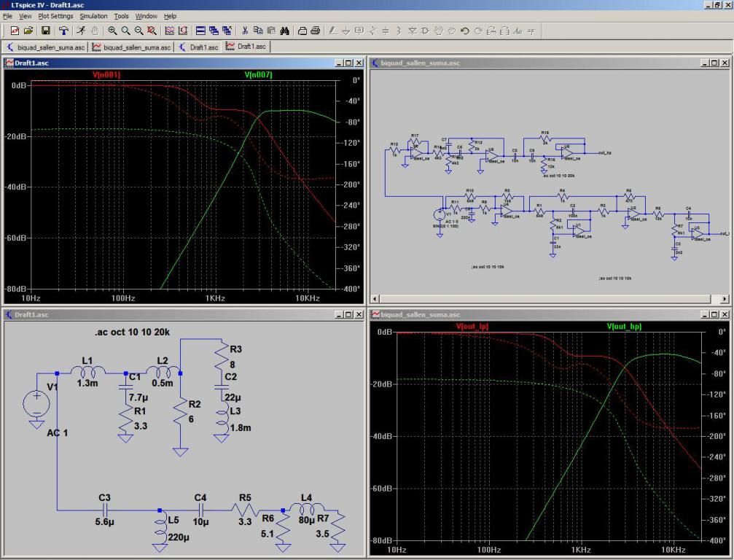The height and width of the screenshot is (560, 734).
Task: Open the Plot Settings menu
Action: click(x=55, y=16)
